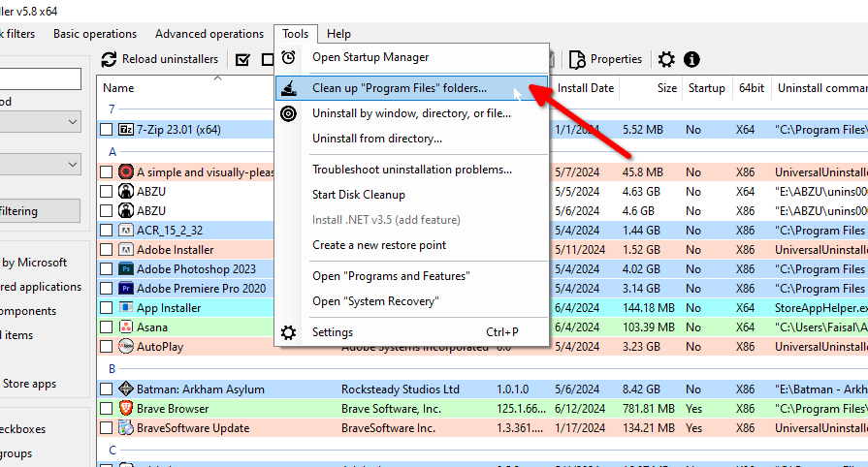This screenshot has width=868, height=467.
Task: Click the AutoPlay disc icon
Action: click(126, 347)
